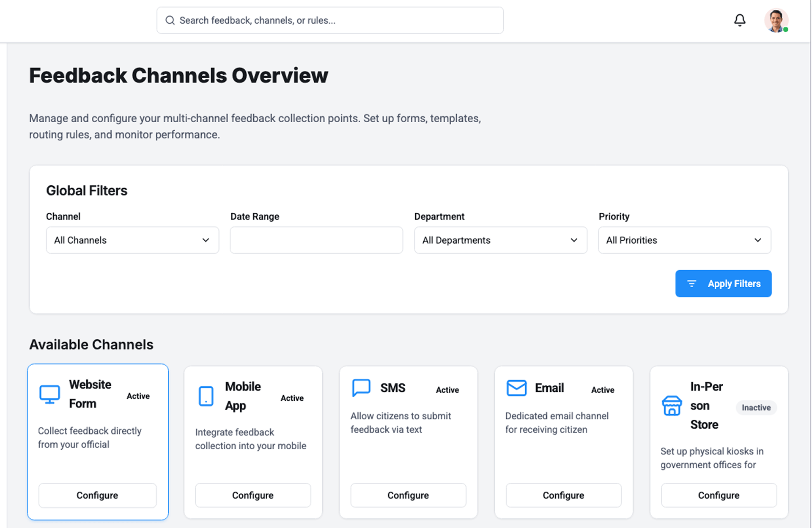Click the Mobile App phone icon
Image resolution: width=812 pixels, height=528 pixels.
click(x=206, y=396)
